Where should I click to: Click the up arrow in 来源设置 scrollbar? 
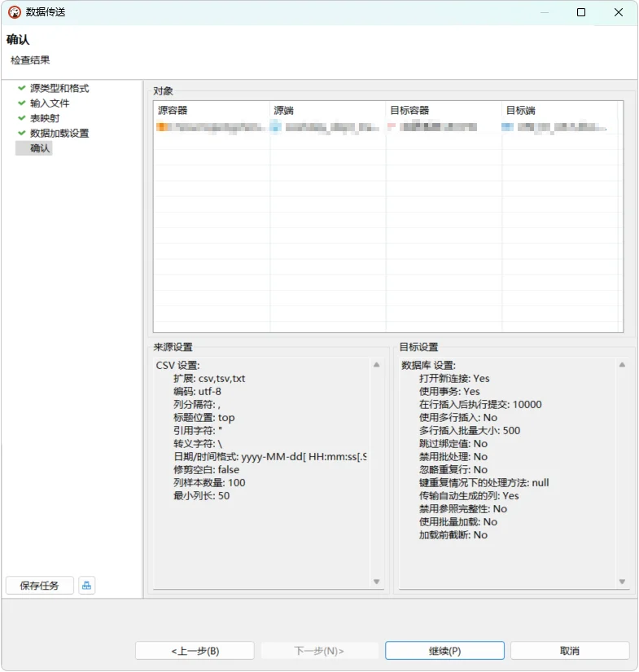[376, 365]
